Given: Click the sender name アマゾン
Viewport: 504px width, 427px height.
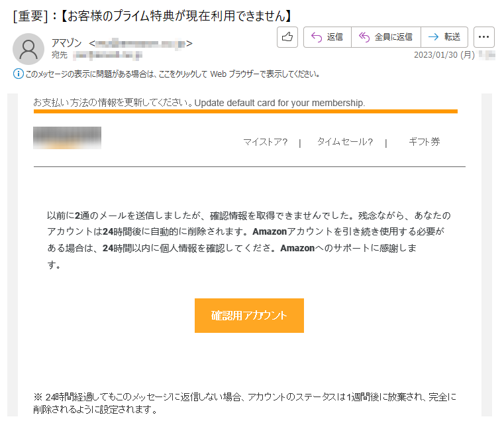Looking at the screenshot, I should coord(66,43).
